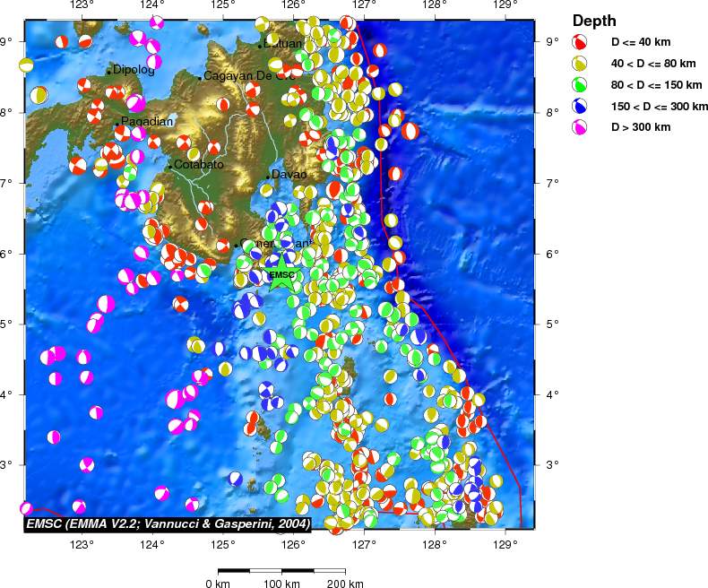
Task: Click the green EMSC star epicenter marker
Action: (x=281, y=274)
